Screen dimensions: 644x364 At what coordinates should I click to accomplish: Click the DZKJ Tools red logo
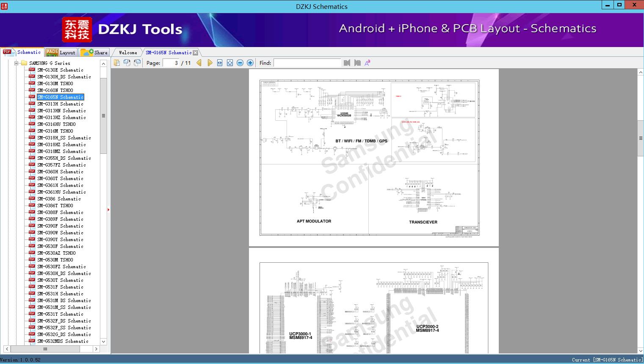tap(77, 30)
